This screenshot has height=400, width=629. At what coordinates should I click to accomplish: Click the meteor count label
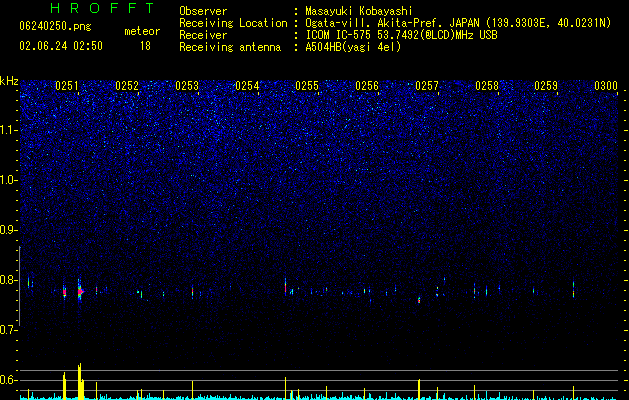pyautogui.click(x=142, y=31)
